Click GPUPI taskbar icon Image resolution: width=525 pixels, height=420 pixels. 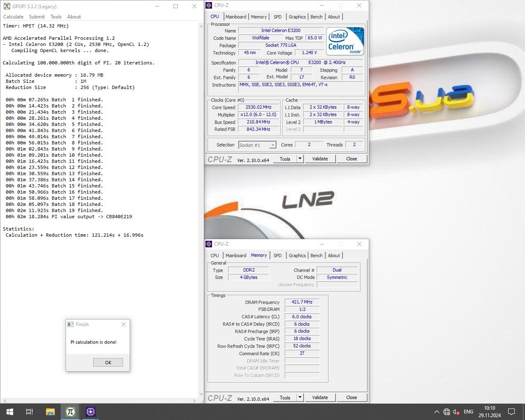click(x=70, y=412)
